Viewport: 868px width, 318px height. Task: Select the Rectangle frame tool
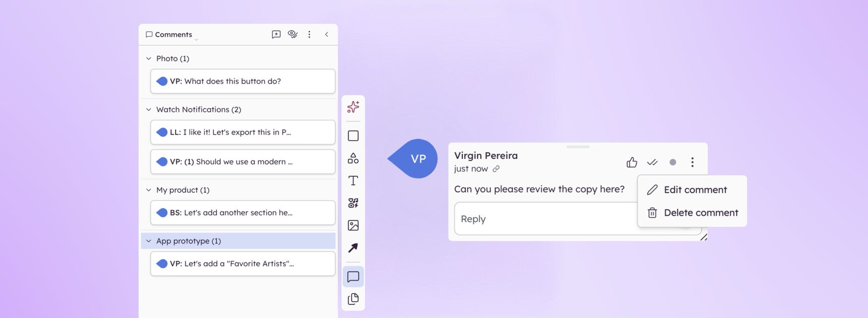pyautogui.click(x=353, y=136)
